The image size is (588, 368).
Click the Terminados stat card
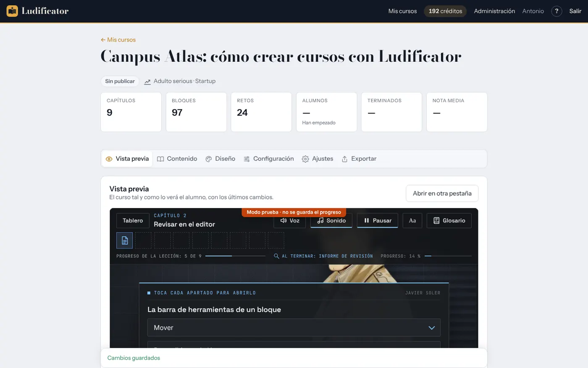click(x=391, y=112)
